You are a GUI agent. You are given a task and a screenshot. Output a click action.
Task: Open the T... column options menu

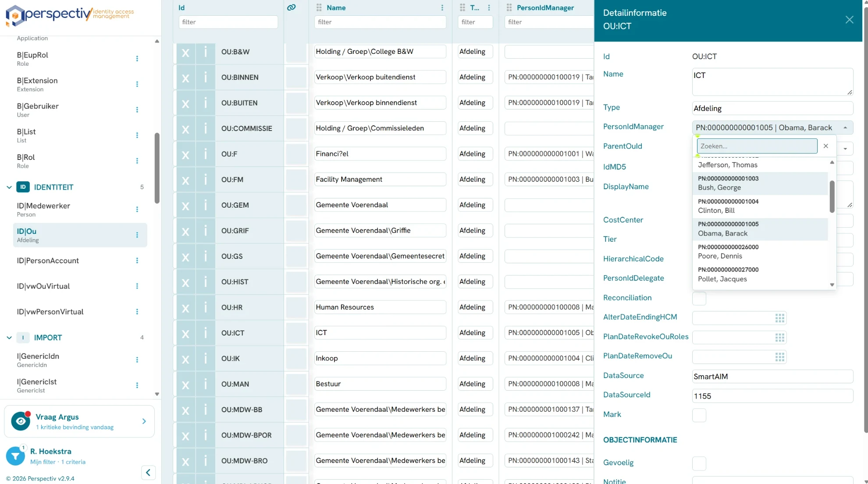(x=489, y=8)
